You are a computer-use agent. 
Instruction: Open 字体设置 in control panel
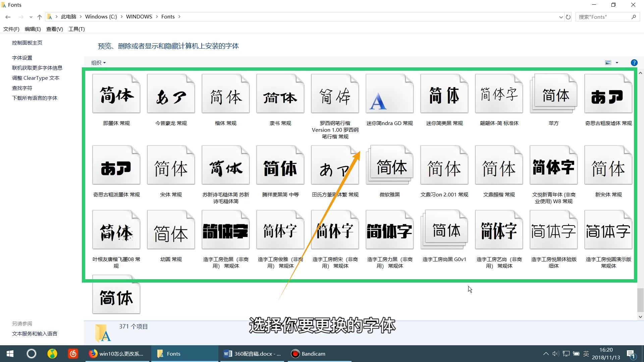coord(22,57)
